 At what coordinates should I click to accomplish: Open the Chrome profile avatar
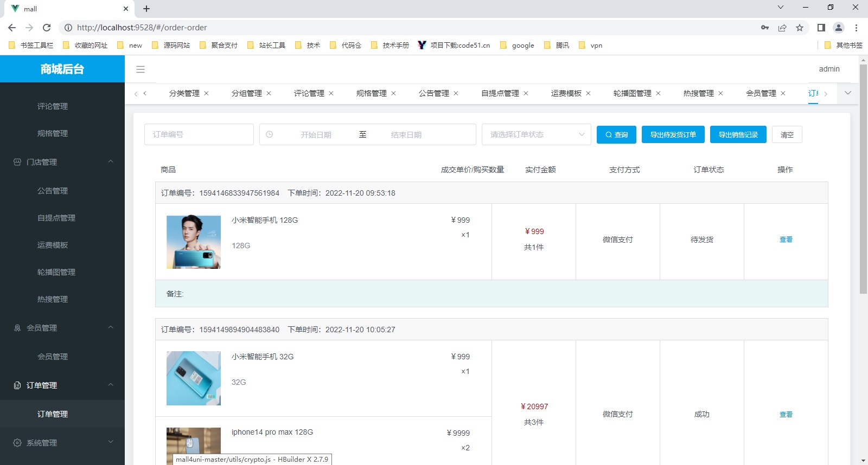point(839,28)
